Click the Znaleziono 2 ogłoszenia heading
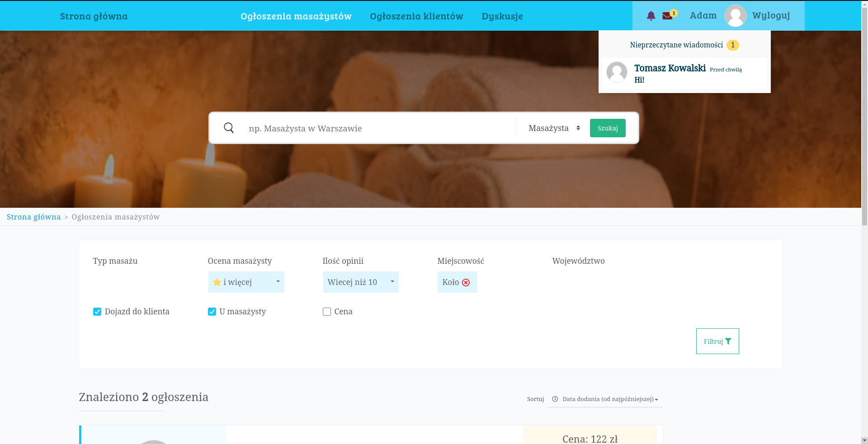Image resolution: width=868 pixels, height=444 pixels. coord(144,397)
